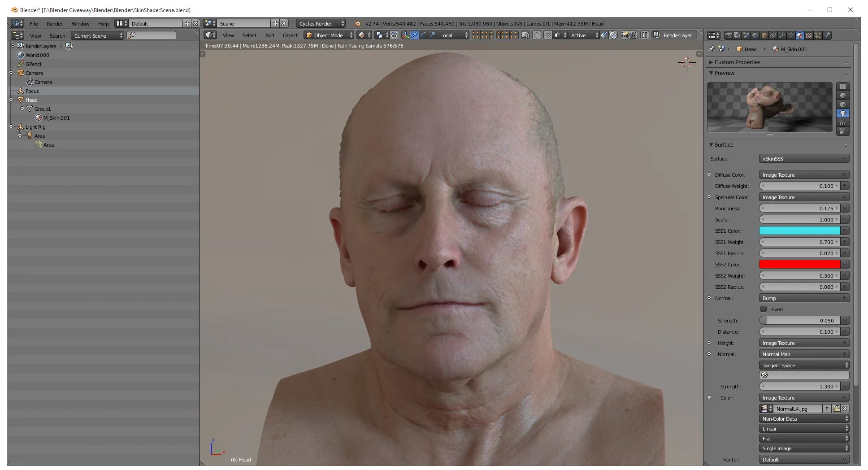Open the Render Layers properties tab
Viewport: 868px width, 470px height.
[x=737, y=35]
